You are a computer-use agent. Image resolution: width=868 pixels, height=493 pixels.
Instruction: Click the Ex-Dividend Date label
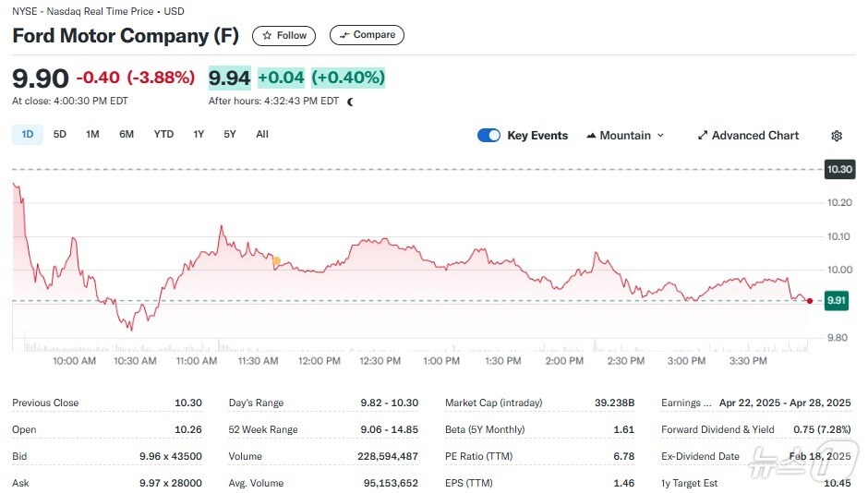click(700, 456)
